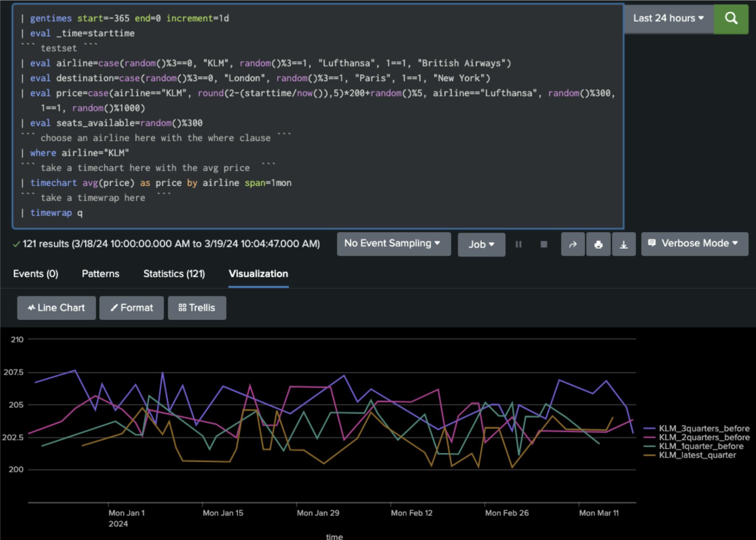The image size is (756, 540).
Task: Click KLM_1quarter_before teal legend swatch
Action: tap(650, 446)
